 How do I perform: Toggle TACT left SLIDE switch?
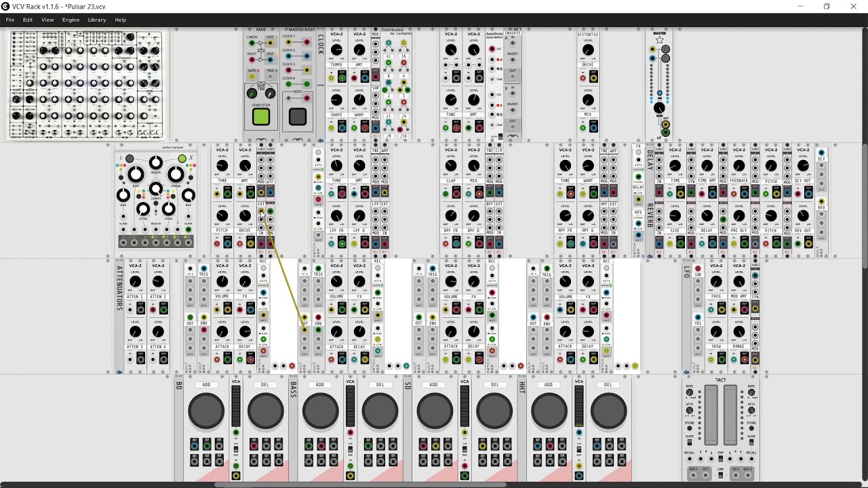pos(690,443)
